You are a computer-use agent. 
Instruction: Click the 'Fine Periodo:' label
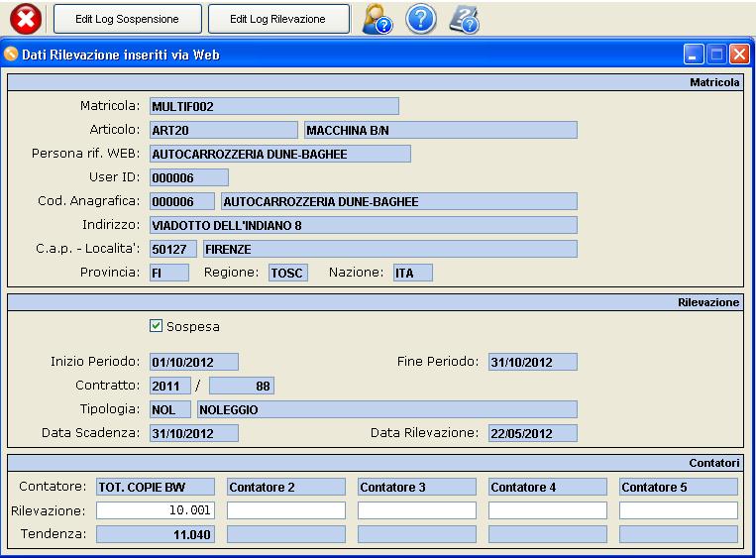tap(438, 361)
